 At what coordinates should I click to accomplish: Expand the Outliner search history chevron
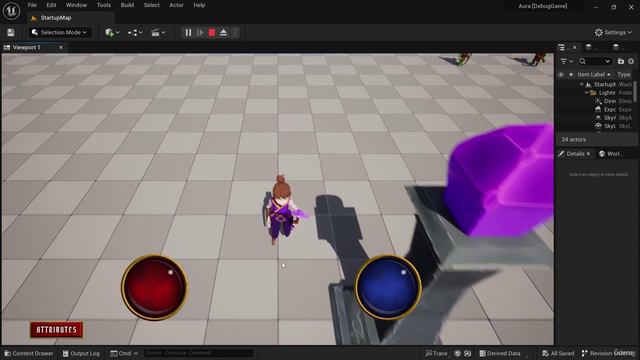(607, 61)
